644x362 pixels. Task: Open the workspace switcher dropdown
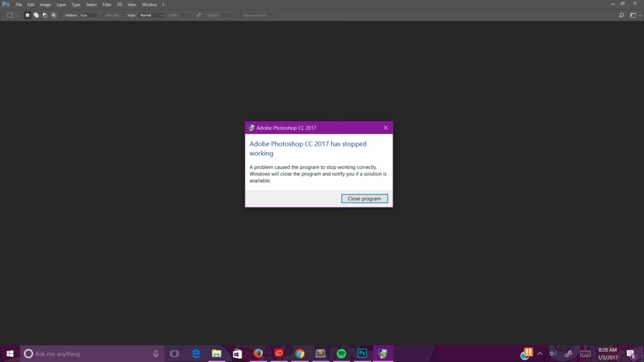(x=635, y=15)
